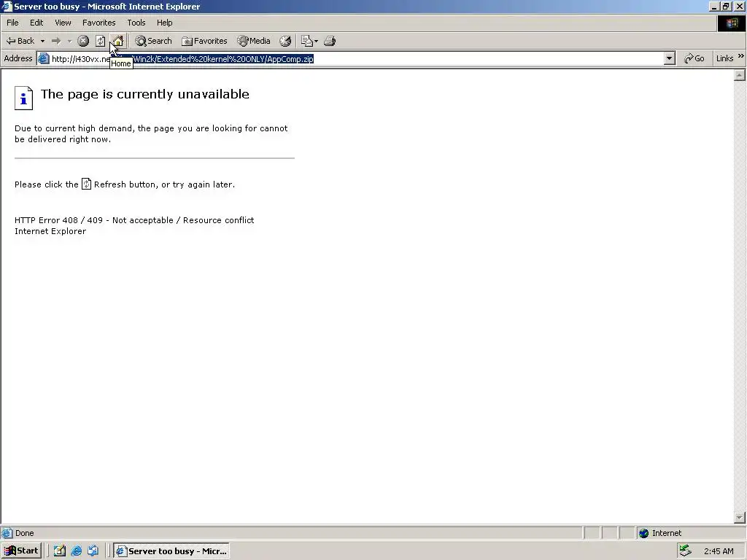Viewport: 747px width, 560px height.
Task: Expand the Links toolbar chevron
Action: 741,56
